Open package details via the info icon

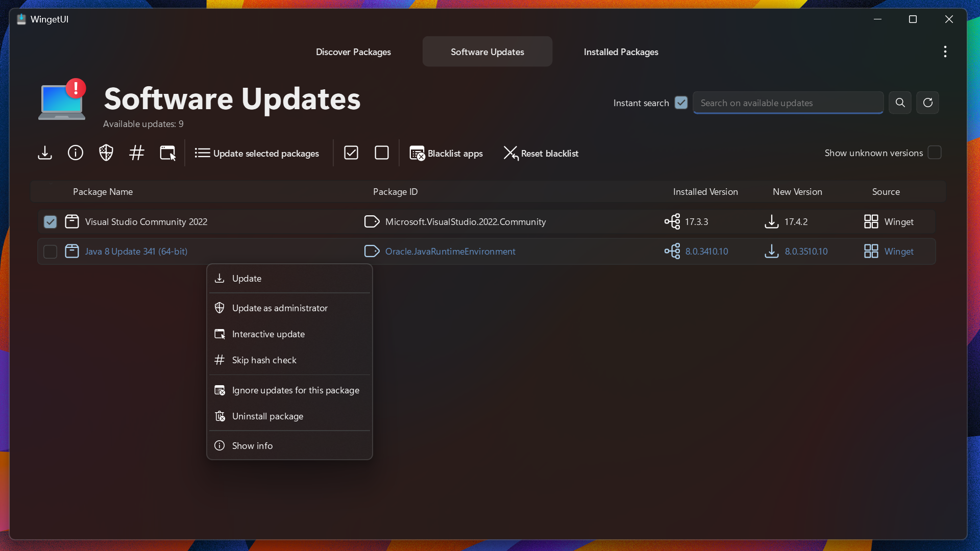[x=75, y=153]
